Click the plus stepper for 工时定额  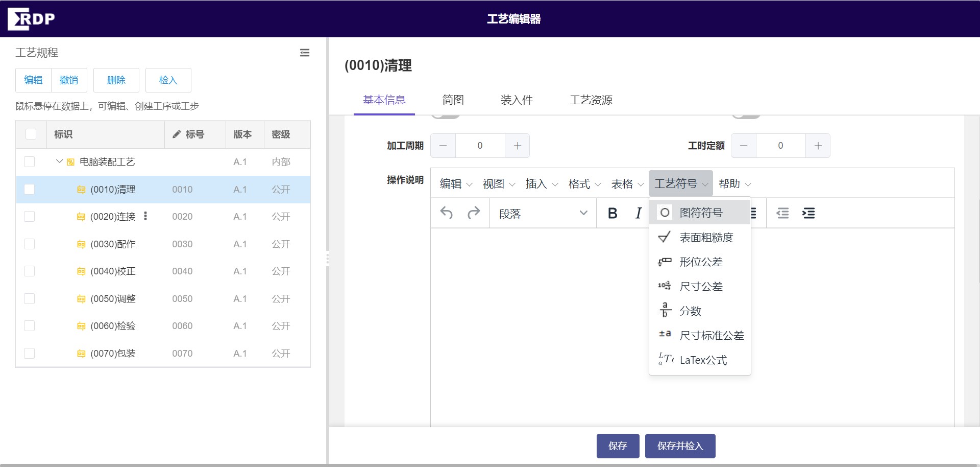[x=818, y=146]
